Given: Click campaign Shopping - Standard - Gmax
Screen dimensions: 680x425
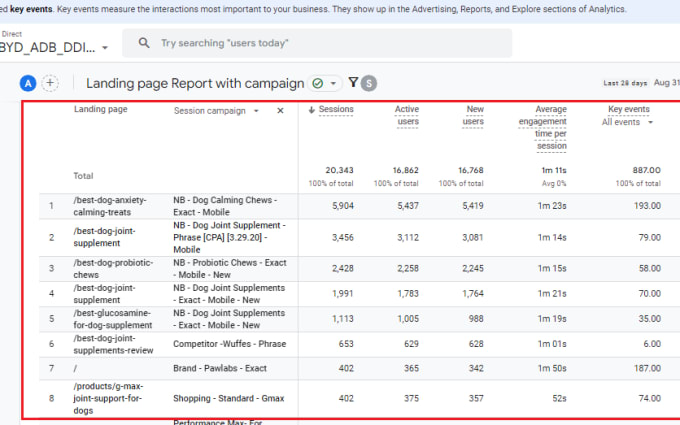Looking at the screenshot, I should point(229,398).
